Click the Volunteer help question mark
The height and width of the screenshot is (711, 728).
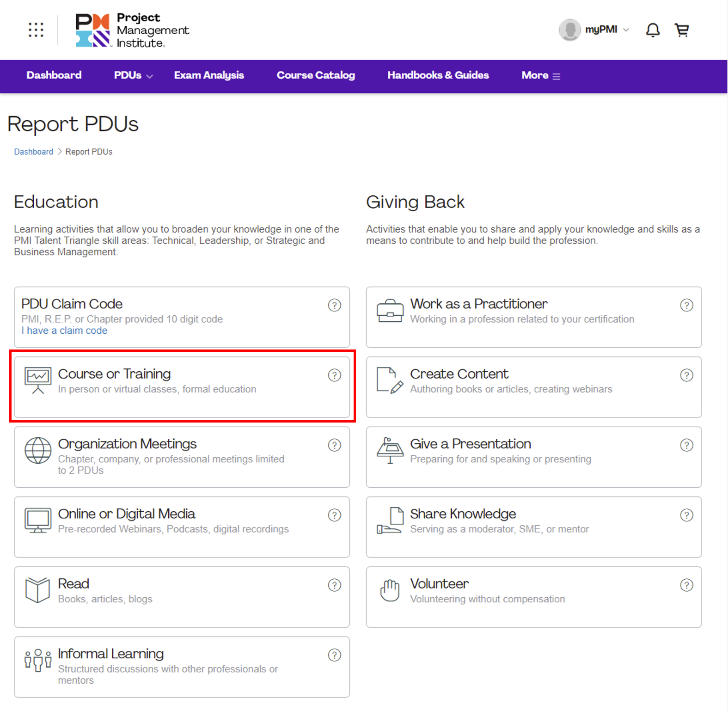tap(686, 585)
